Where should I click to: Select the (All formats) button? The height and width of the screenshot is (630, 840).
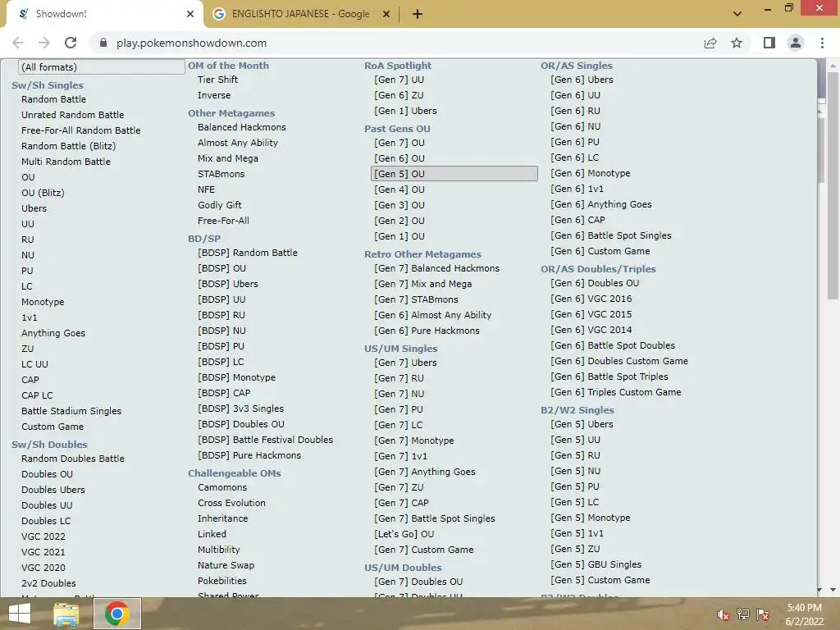[x=101, y=67]
